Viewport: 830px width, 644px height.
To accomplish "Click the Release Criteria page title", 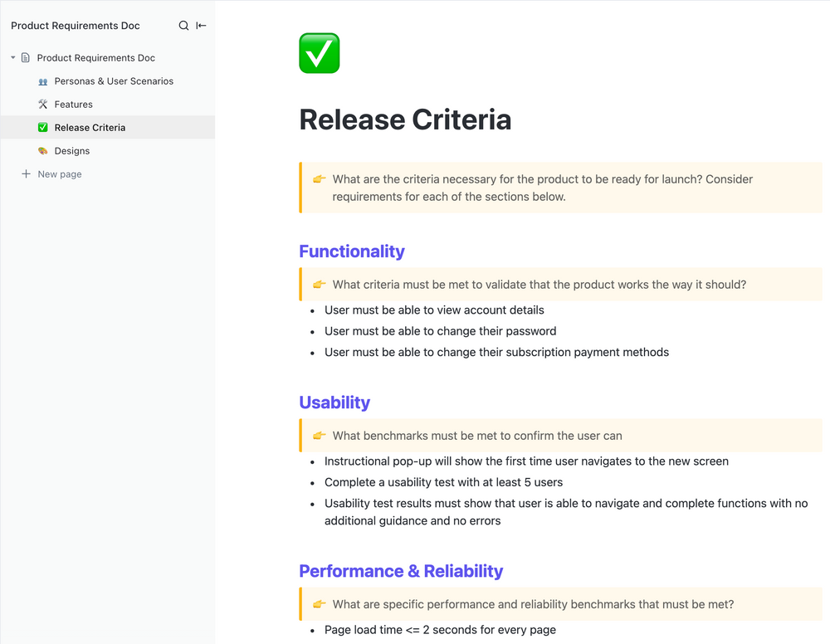I will 405,120.
